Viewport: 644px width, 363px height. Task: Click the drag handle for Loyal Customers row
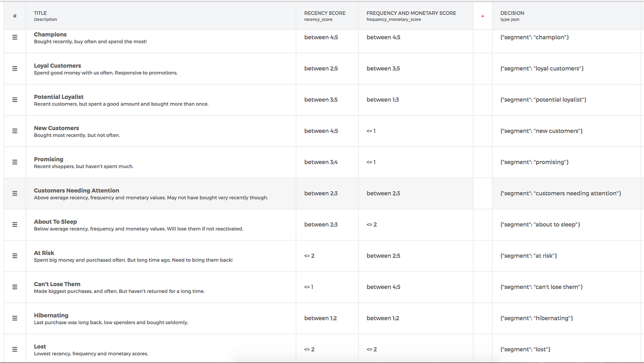pos(15,68)
